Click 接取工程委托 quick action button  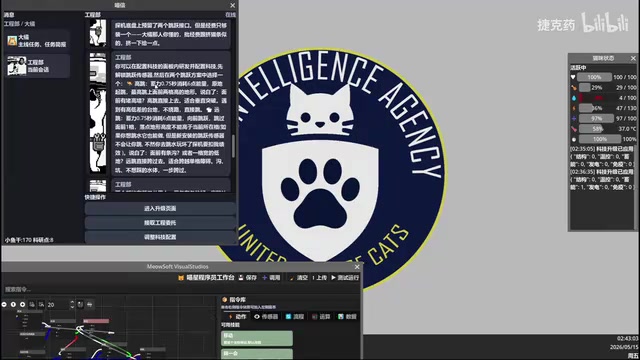click(160, 223)
